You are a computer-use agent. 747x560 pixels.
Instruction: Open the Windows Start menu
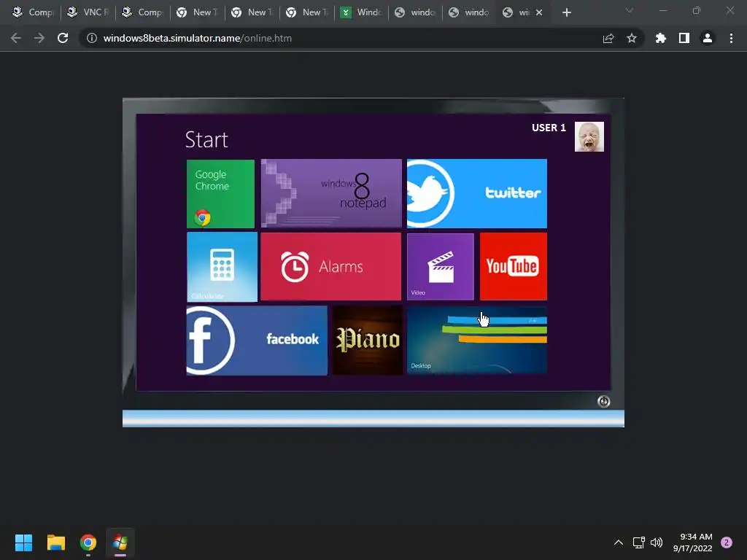point(23,542)
